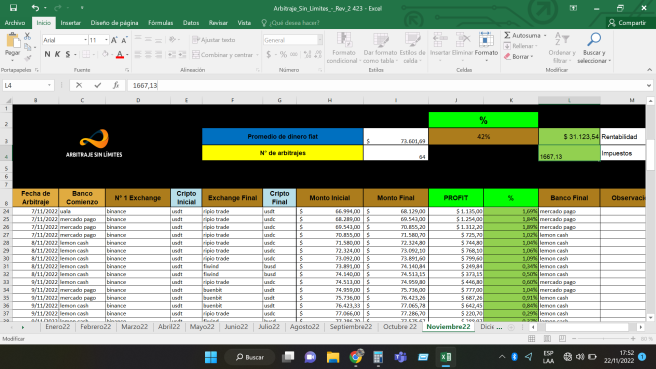Toggle Bold (N) formatting

click(47, 54)
